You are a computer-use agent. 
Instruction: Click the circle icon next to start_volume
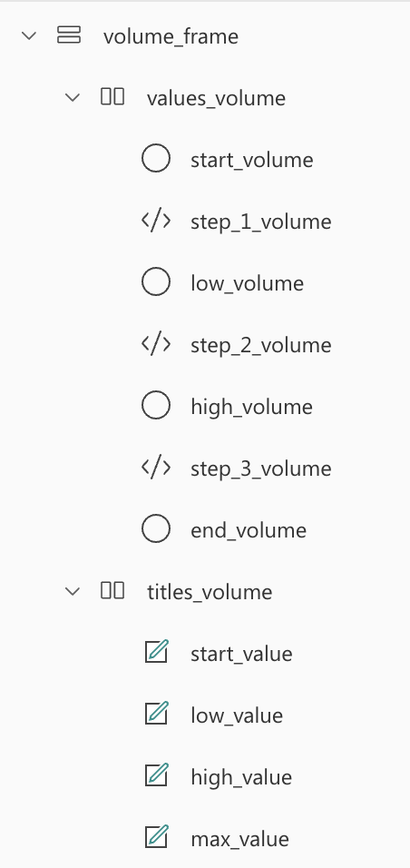pos(156,158)
